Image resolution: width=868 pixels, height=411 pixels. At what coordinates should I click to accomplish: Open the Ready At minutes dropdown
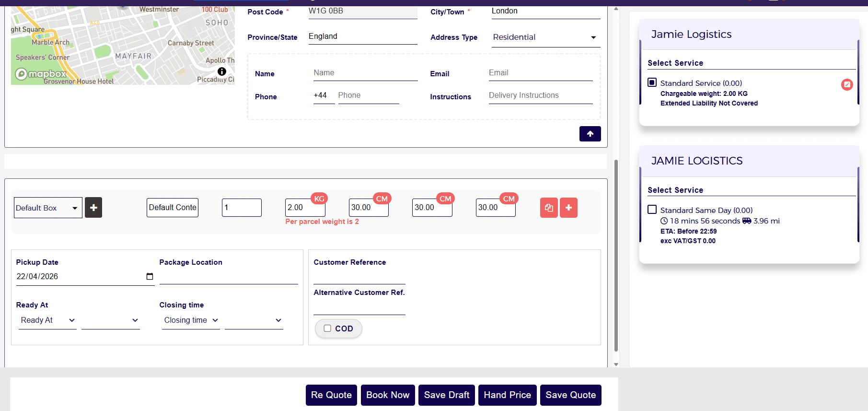coord(110,320)
